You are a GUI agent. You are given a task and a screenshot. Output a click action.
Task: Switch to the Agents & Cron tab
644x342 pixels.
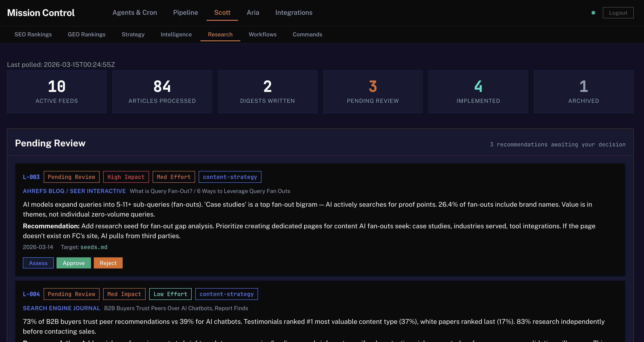pyautogui.click(x=134, y=12)
